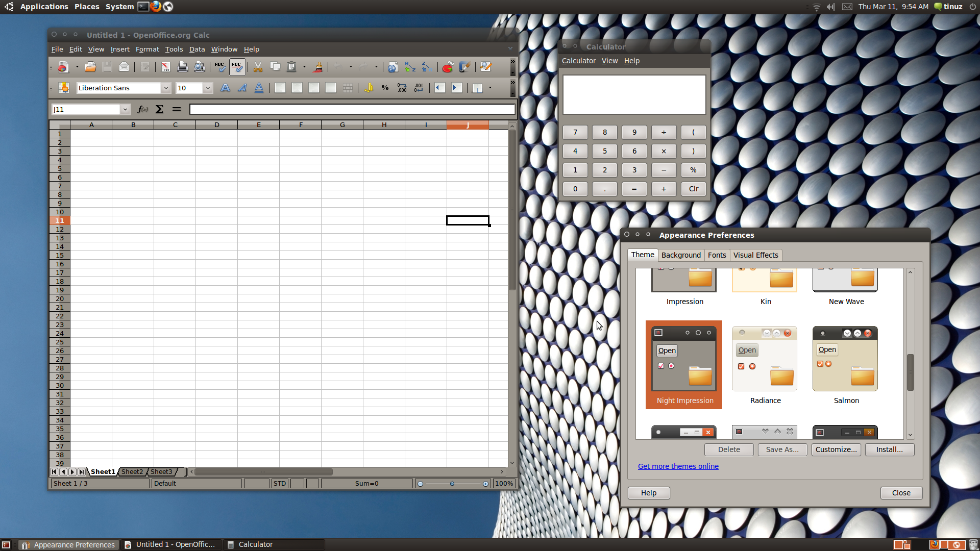Toggle Center Horizontally alignment
This screenshot has height=551, width=980.
click(x=297, y=88)
